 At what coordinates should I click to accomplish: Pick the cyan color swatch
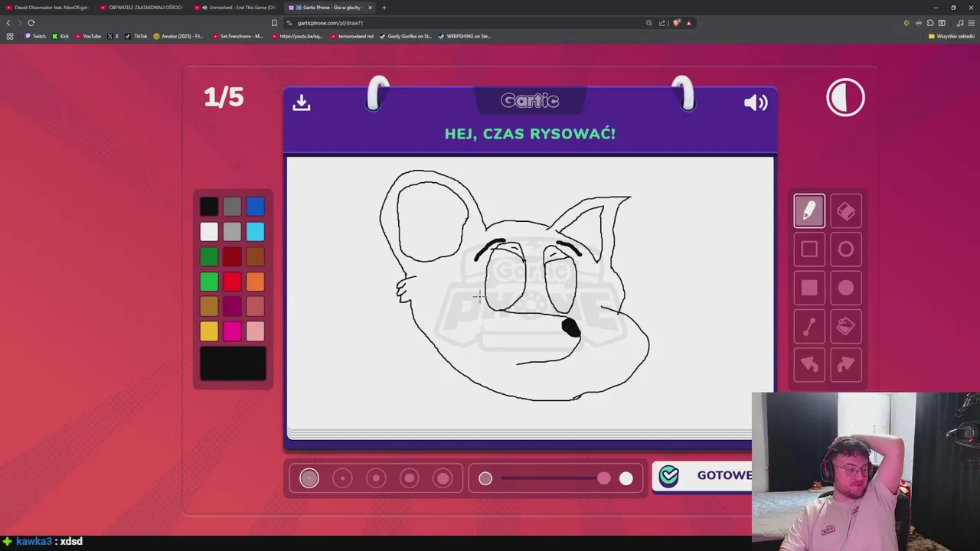256,231
